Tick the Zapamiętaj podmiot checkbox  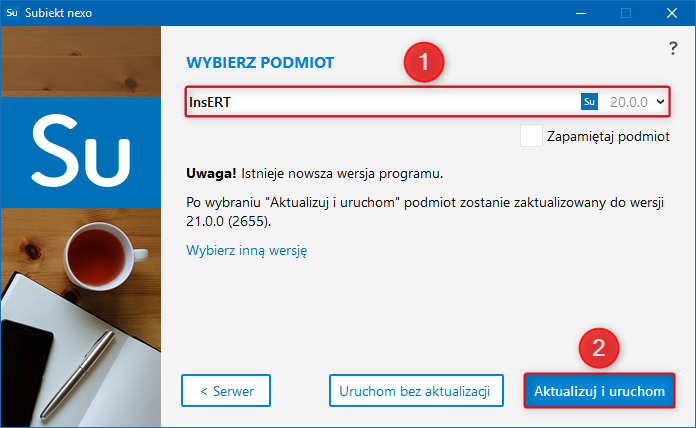point(531,136)
